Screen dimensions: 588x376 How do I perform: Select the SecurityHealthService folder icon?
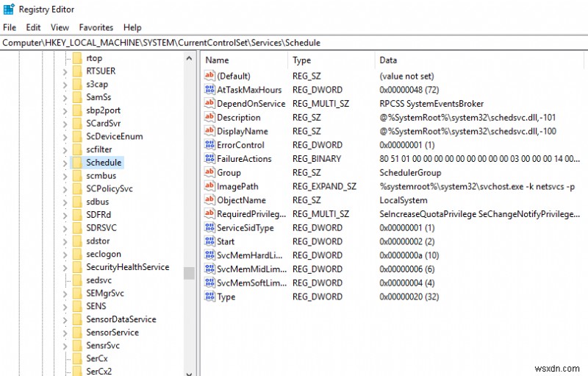77,267
